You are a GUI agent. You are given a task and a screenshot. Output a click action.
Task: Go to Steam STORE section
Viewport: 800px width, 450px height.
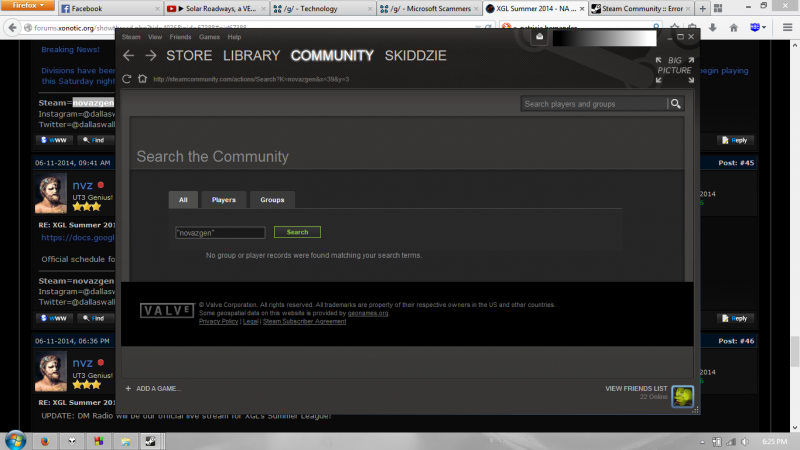(189, 55)
